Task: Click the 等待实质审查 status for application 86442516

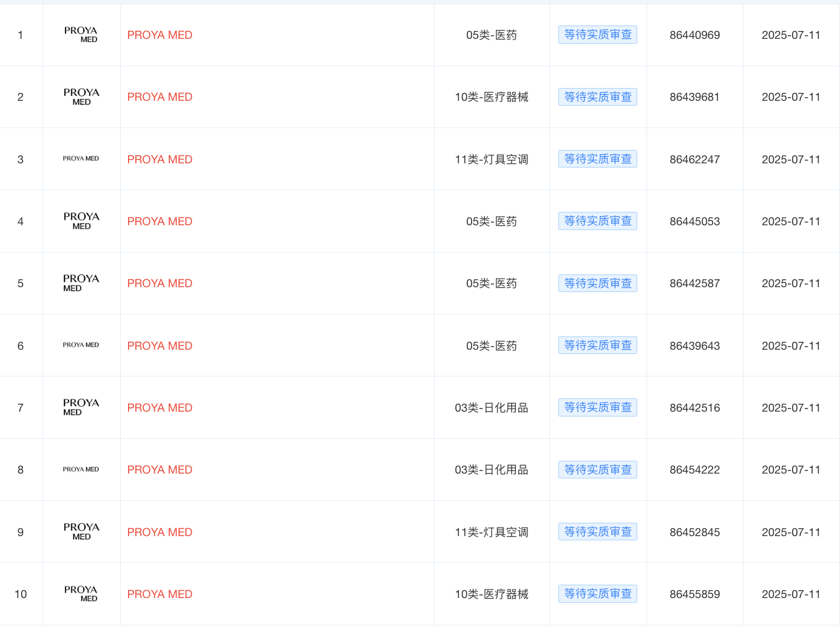Action: coord(597,407)
